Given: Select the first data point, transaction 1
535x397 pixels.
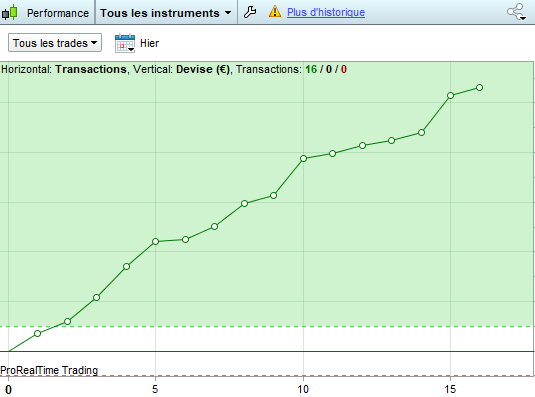Looking at the screenshot, I should [x=38, y=334].
